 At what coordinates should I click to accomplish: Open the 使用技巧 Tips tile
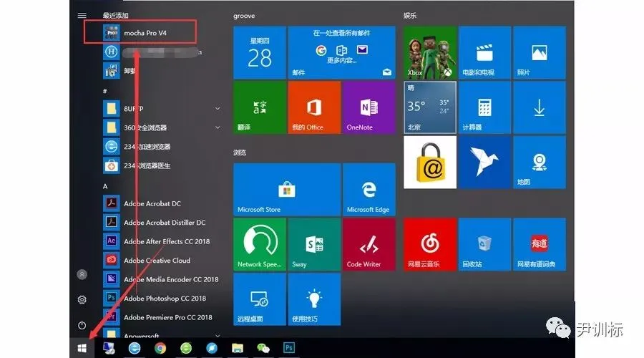pos(314,299)
